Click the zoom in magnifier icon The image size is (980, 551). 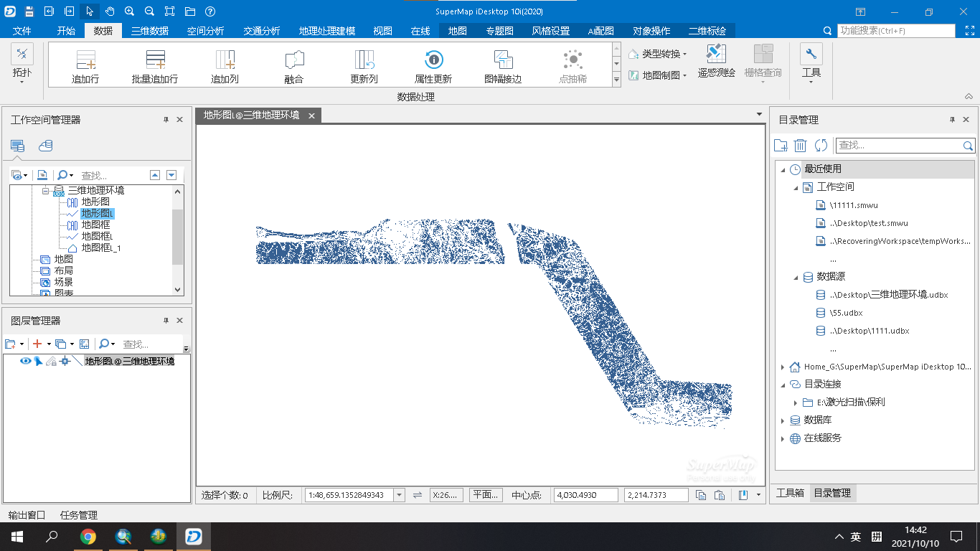coord(129,11)
